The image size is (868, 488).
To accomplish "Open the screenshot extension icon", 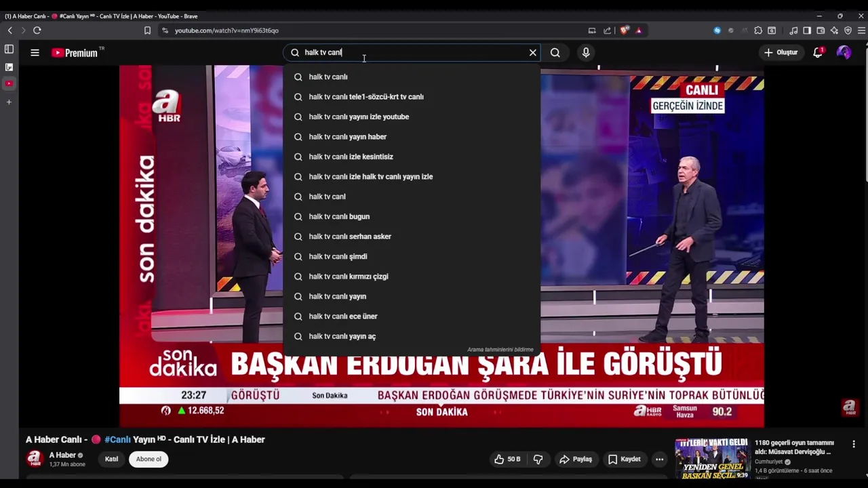I will 772,30.
